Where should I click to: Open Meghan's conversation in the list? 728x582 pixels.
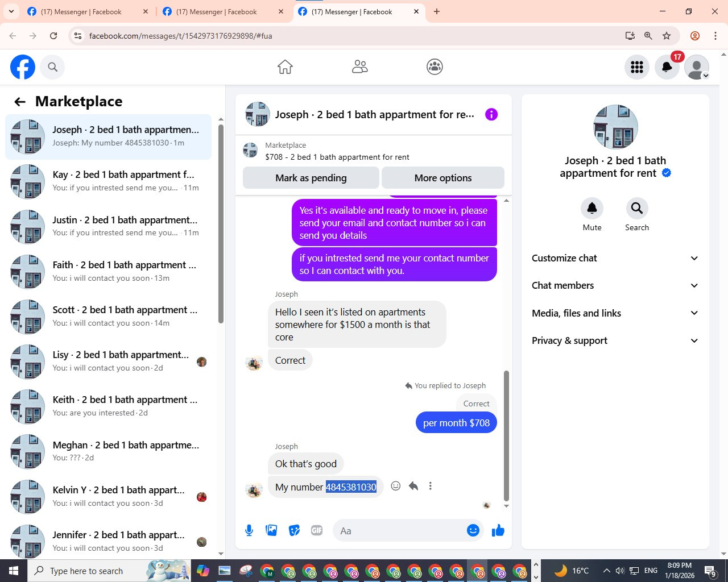tap(108, 452)
